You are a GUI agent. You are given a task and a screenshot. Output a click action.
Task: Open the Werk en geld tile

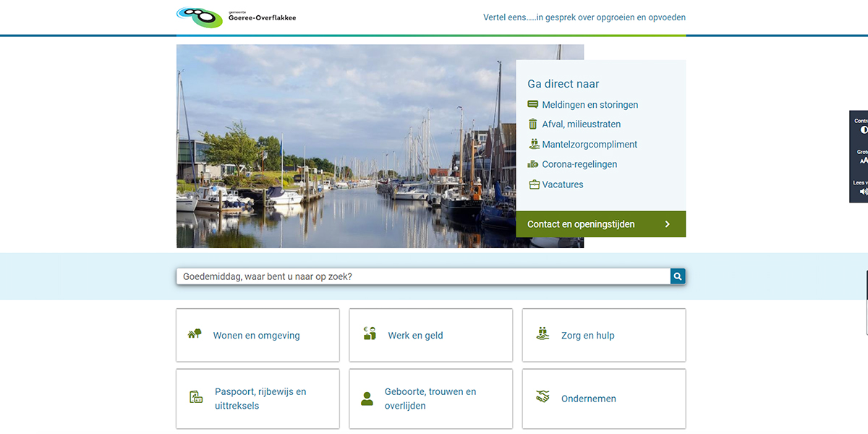point(430,335)
